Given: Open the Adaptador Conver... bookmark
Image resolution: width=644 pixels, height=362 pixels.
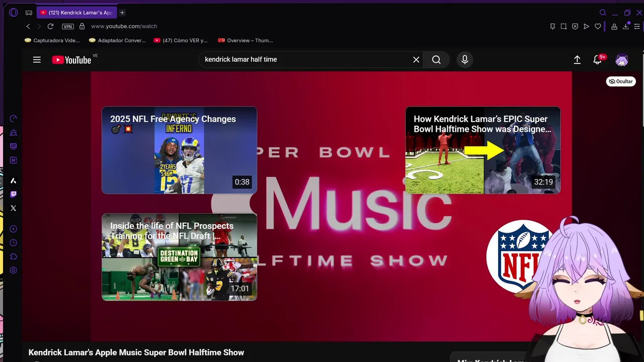Looking at the screenshot, I should 117,40.
